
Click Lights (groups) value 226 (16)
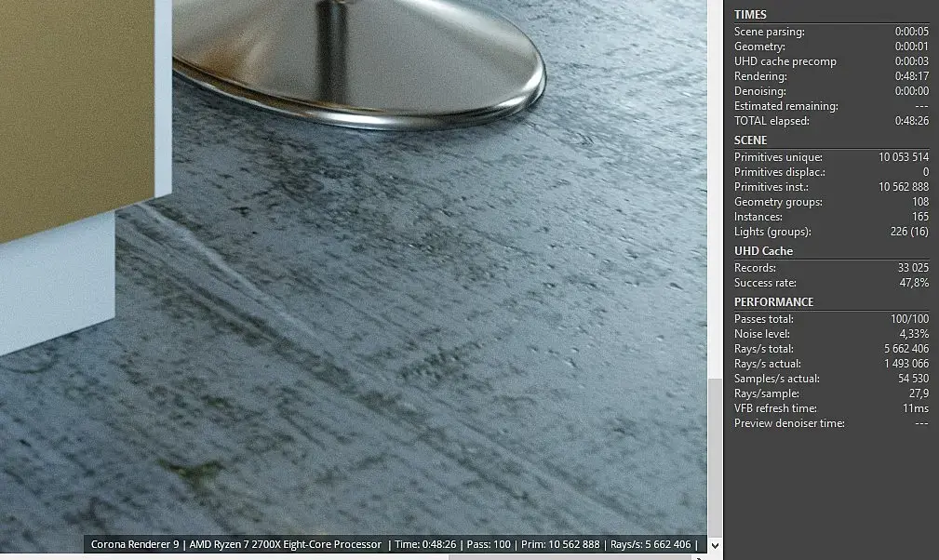909,232
